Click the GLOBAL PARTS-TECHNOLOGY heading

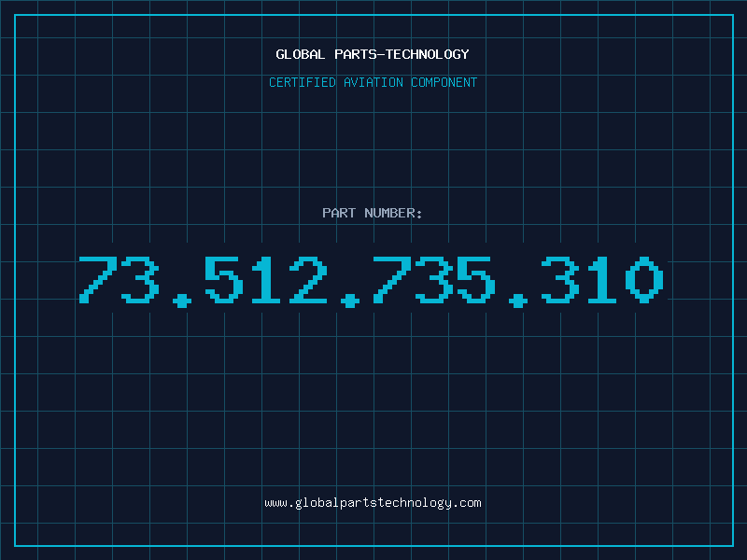[x=373, y=54]
